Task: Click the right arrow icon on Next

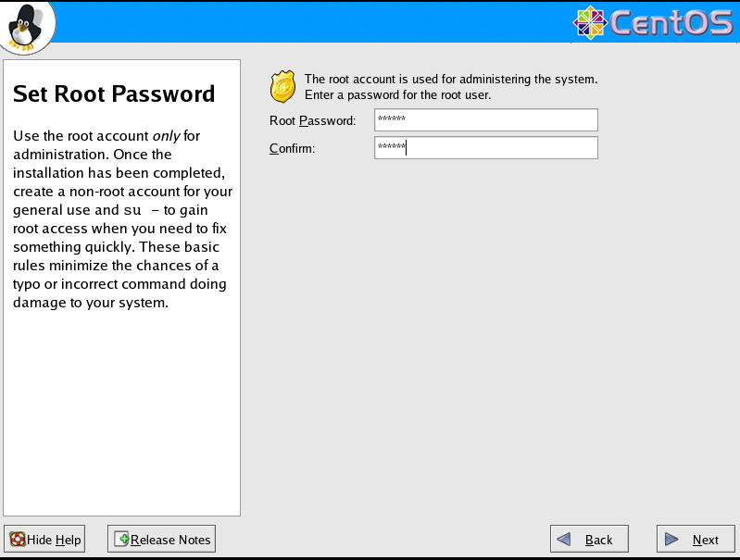Action: pyautogui.click(x=671, y=539)
